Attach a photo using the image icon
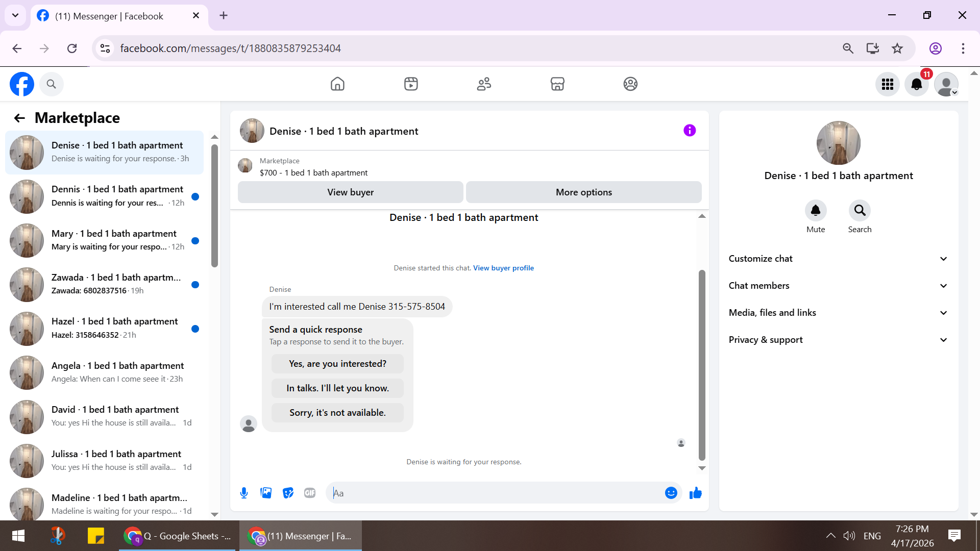Image resolution: width=980 pixels, height=551 pixels. (x=266, y=493)
